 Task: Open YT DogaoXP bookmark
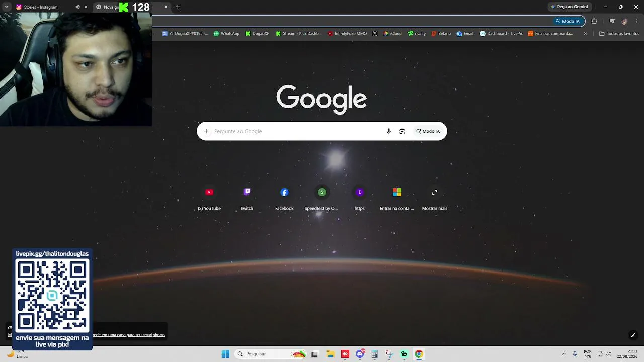185,34
